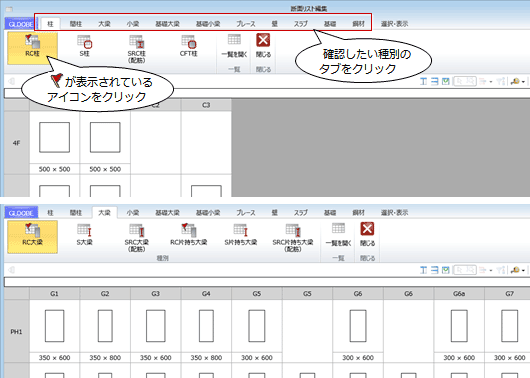This screenshot has width=530, height=378.
Task: Click 一覧を開く in the lower 大梁 ribbon
Action: click(x=338, y=235)
